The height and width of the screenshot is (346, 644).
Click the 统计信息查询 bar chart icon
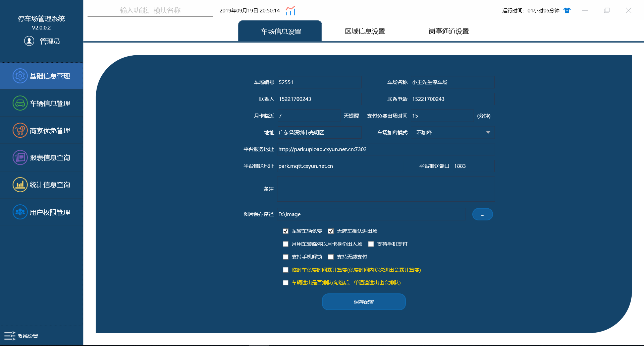20,185
